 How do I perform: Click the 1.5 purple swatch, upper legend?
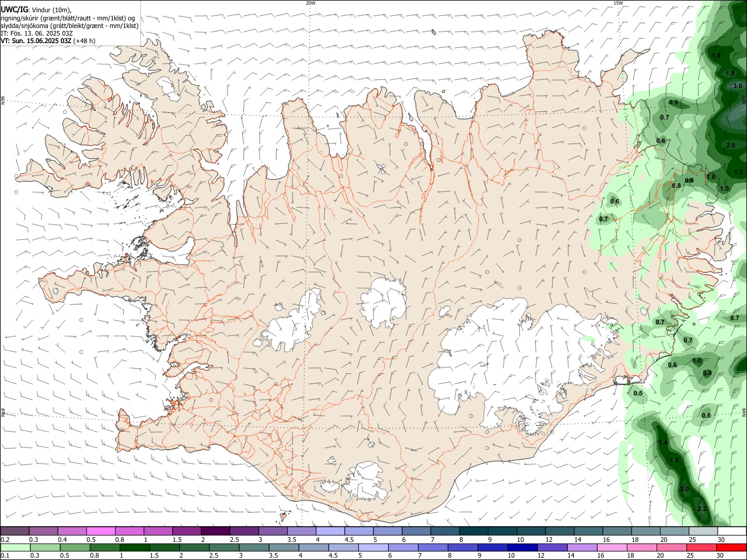tap(186, 531)
